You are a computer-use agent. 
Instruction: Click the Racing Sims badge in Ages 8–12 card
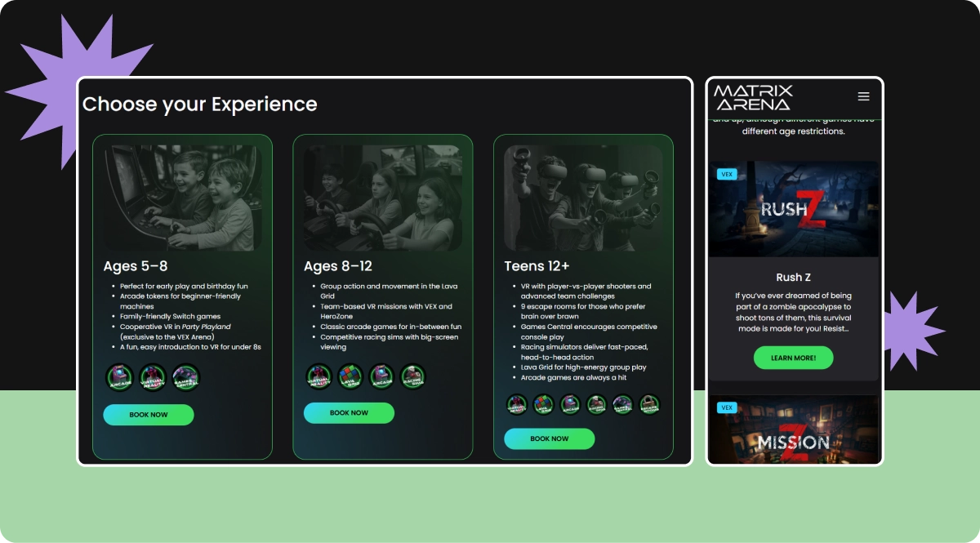412,376
